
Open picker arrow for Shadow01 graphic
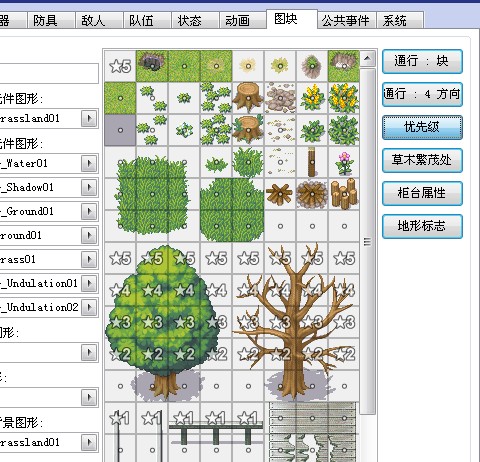coord(89,188)
